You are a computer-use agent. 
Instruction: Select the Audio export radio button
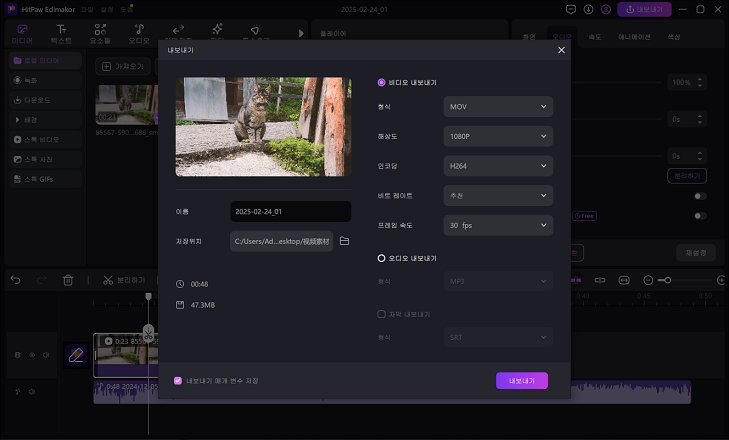[x=381, y=258]
